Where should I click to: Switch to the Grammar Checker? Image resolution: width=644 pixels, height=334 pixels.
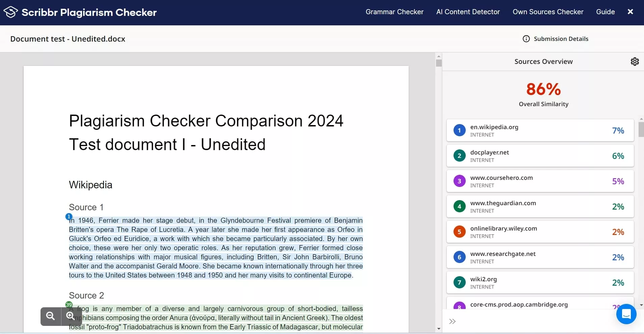point(394,11)
